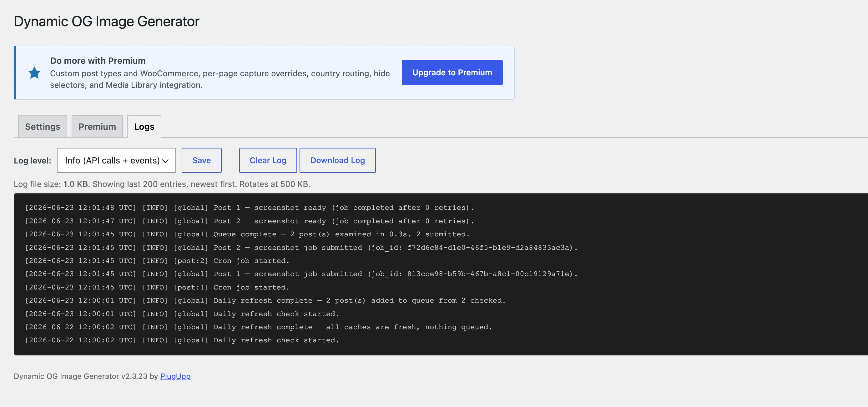
Task: Click the 'Queue complete — 2 post(s) examined' log line
Action: click(247, 234)
